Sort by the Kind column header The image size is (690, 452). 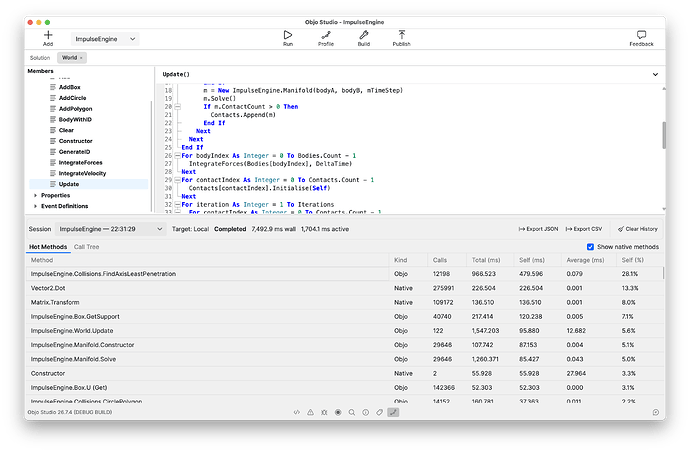(x=408, y=260)
